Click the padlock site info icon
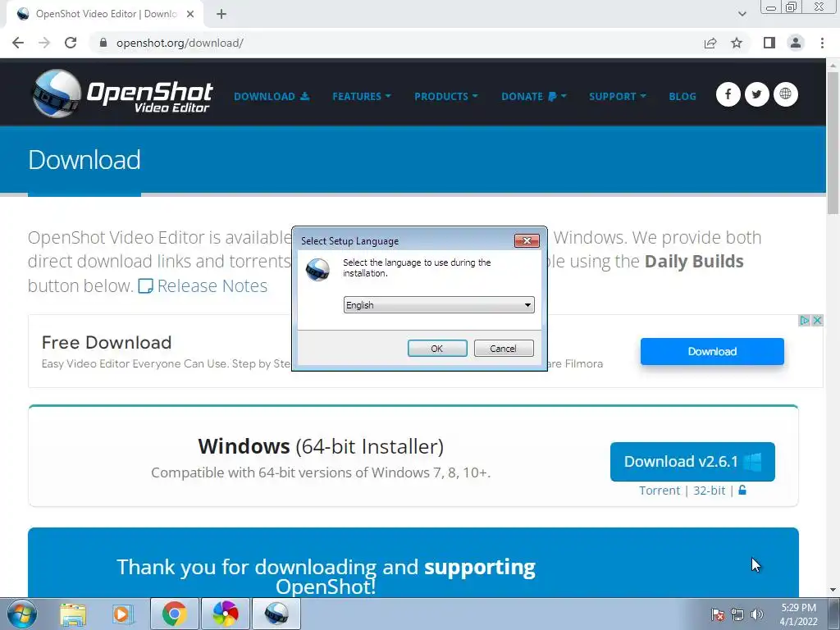 click(x=103, y=43)
